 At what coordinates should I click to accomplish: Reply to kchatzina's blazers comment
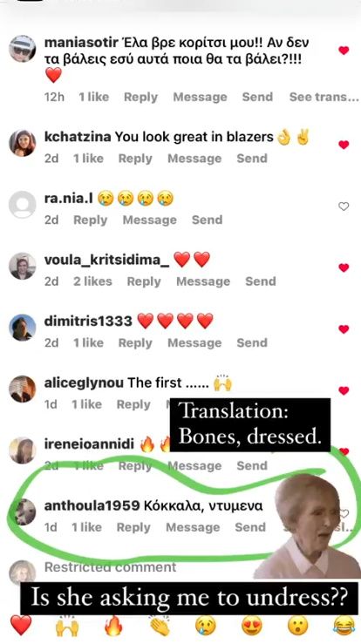[135, 159]
